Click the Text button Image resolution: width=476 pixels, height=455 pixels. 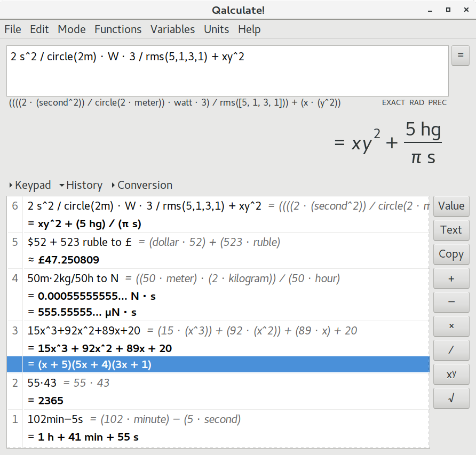pos(451,230)
